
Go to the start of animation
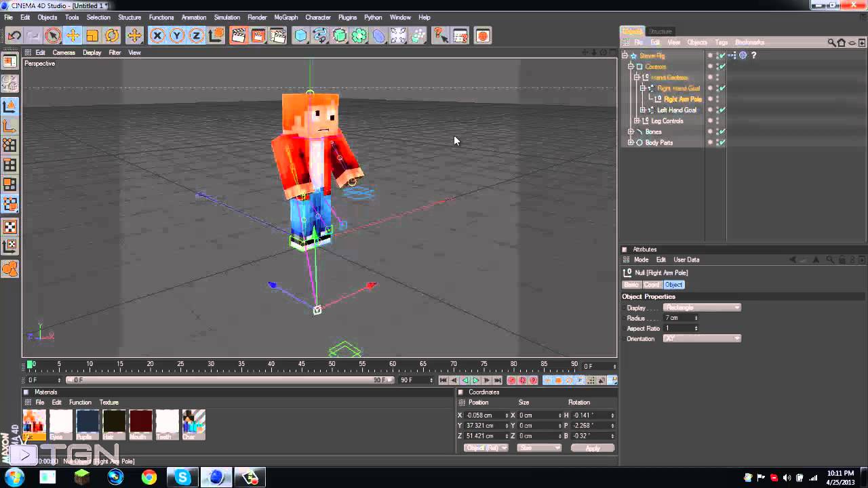[x=443, y=380]
